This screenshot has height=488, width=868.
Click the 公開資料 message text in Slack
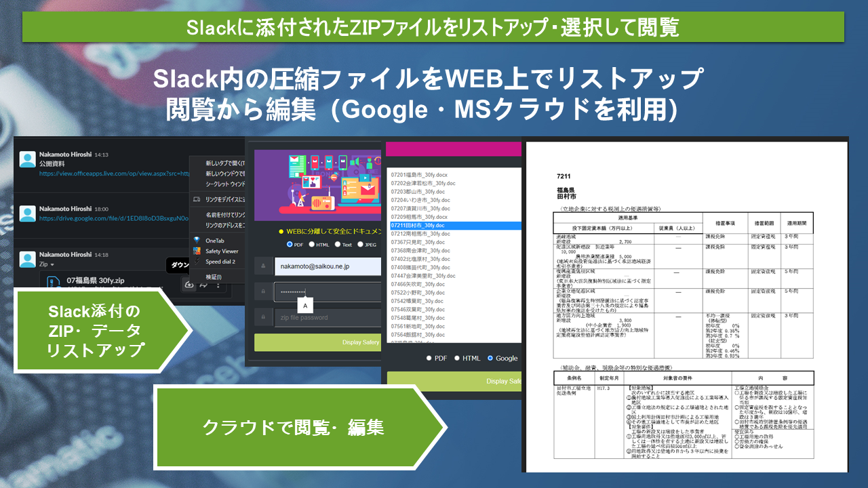pyautogui.click(x=53, y=164)
